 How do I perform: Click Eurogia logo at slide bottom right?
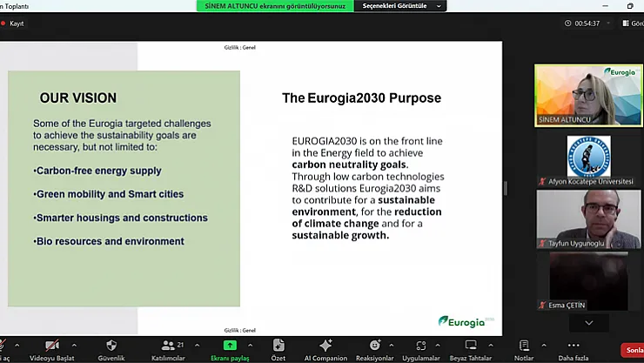click(x=466, y=321)
